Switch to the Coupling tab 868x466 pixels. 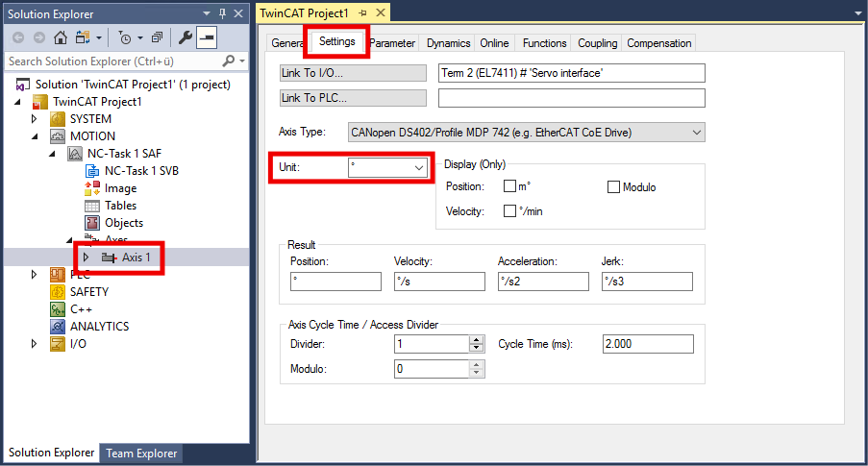tap(597, 43)
